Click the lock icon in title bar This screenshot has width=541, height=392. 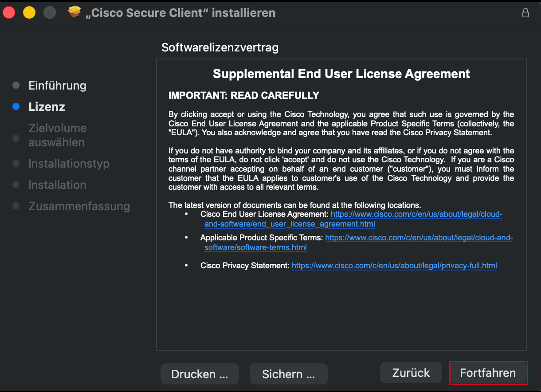pyautogui.click(x=525, y=12)
